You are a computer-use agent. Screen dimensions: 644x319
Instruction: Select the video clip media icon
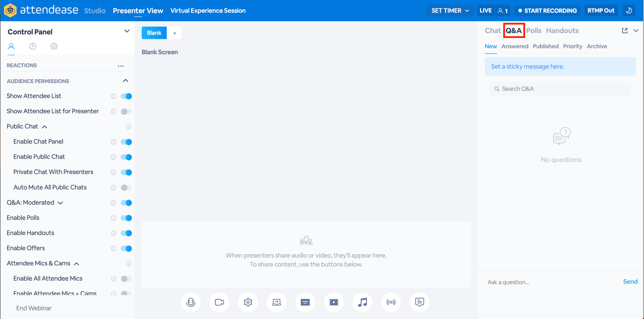pos(334,302)
